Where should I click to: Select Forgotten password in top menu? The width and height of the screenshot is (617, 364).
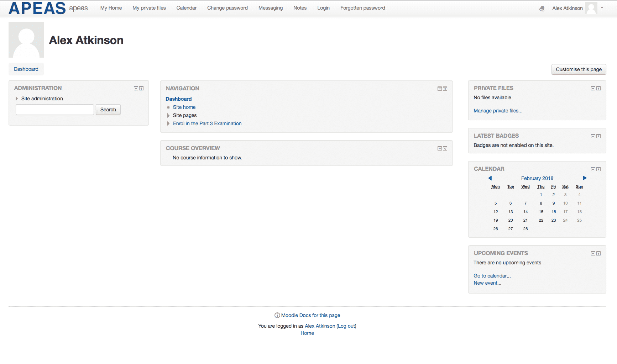point(362,8)
